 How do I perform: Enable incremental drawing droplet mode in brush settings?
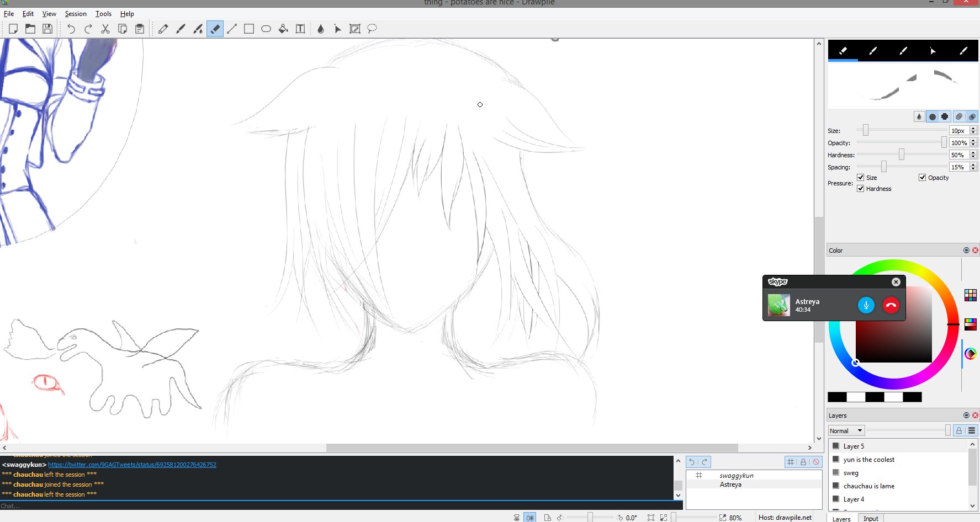click(919, 116)
